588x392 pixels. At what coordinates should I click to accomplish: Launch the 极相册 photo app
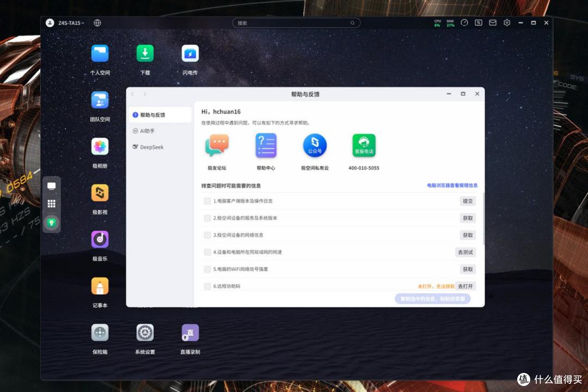pyautogui.click(x=100, y=146)
